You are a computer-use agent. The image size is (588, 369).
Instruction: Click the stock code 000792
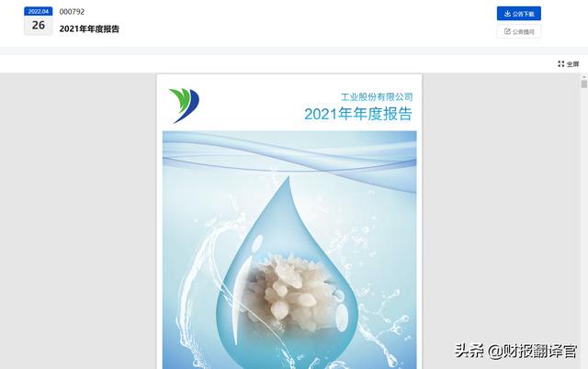pyautogui.click(x=72, y=12)
